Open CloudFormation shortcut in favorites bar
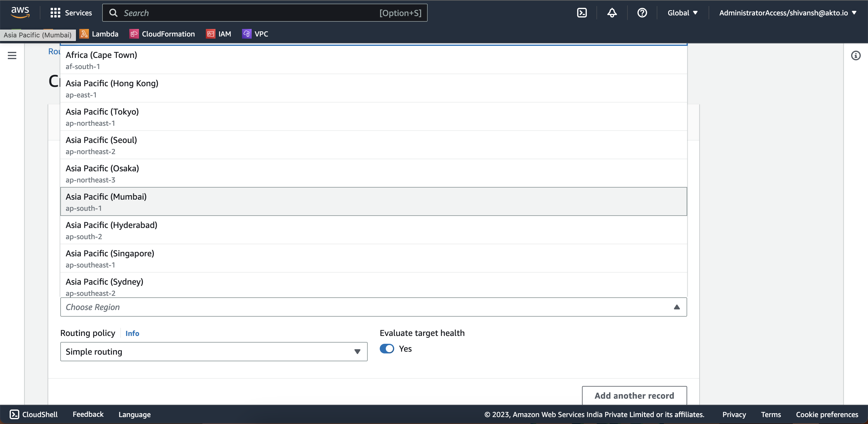This screenshot has height=424, width=868. pyautogui.click(x=162, y=34)
